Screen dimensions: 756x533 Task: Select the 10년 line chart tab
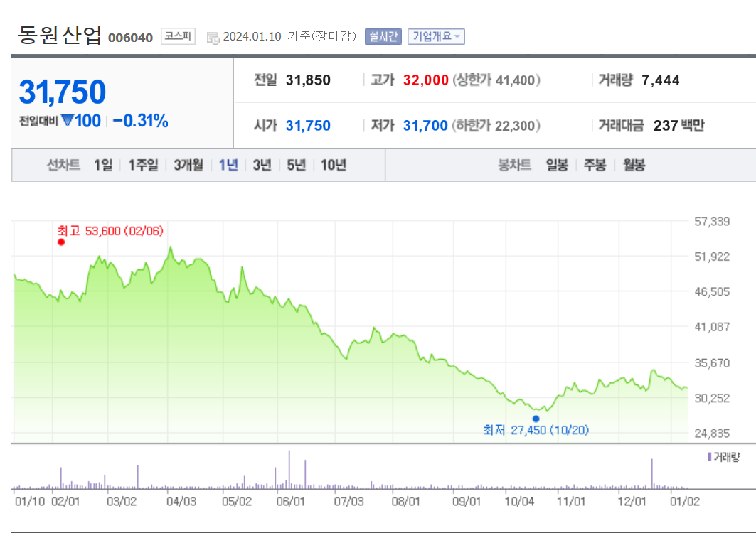334,166
